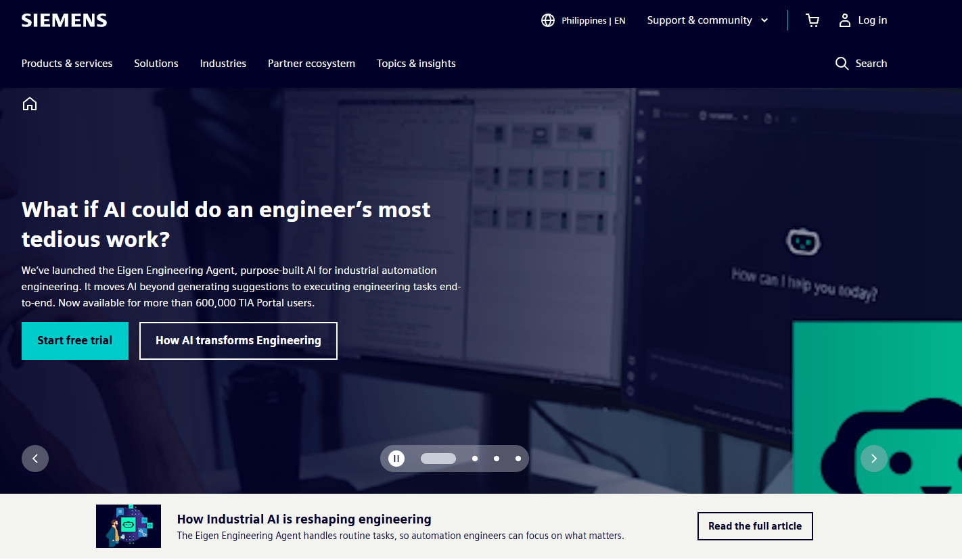This screenshot has width=962, height=560.
Task: Jump to the fourth slide indicator dot
Action: click(518, 459)
